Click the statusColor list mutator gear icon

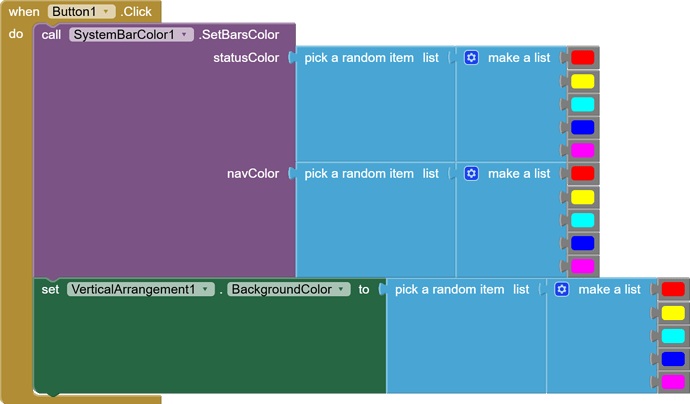[472, 58]
